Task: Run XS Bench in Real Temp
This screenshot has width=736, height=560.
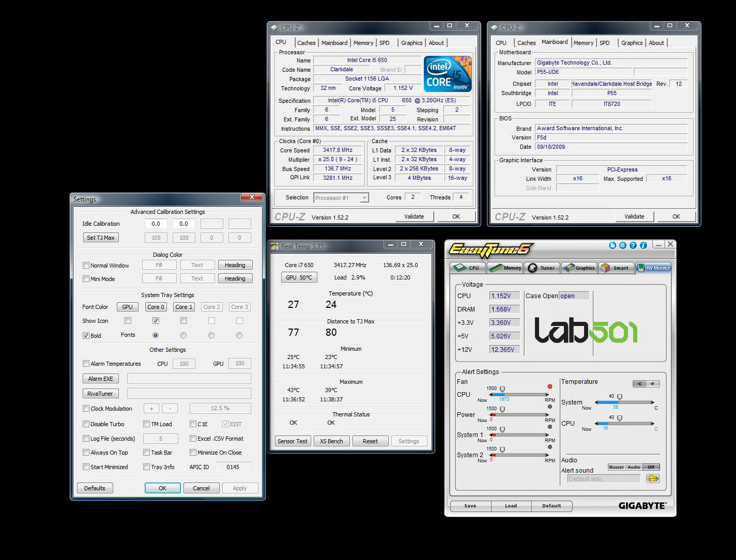Action: (331, 441)
